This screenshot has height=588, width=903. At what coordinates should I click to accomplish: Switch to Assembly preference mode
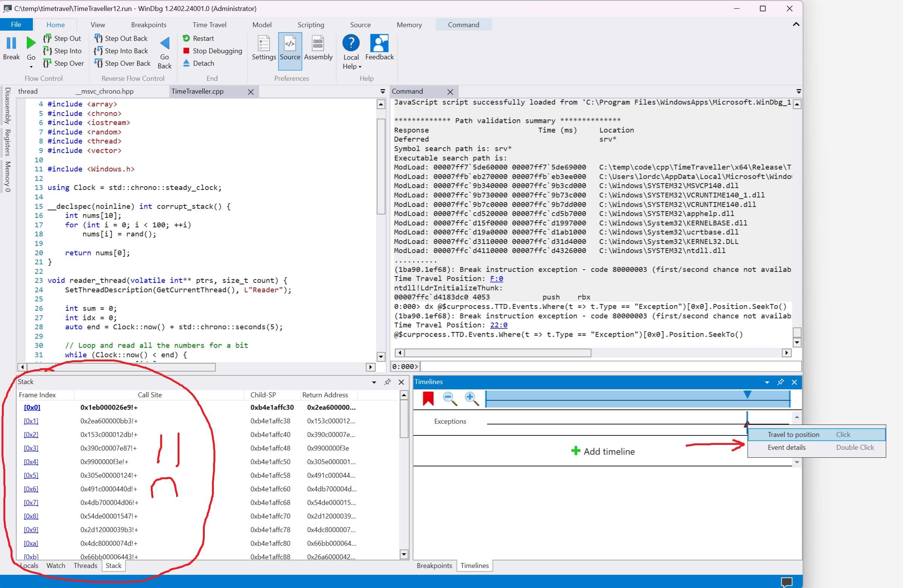tap(318, 48)
